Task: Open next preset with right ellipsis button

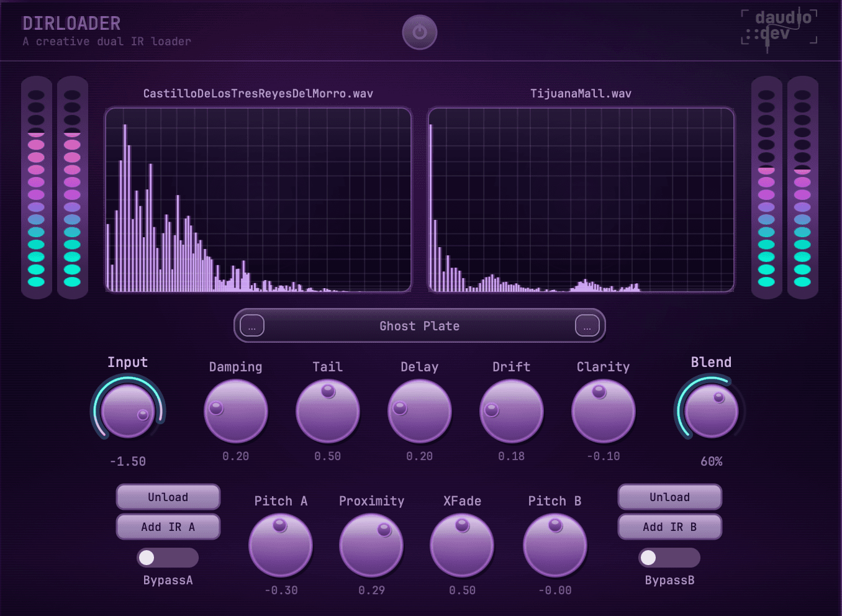Action: pos(587,325)
